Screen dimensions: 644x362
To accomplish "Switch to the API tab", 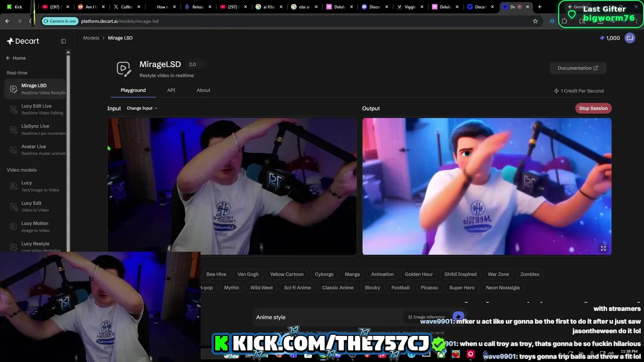I will pos(171,90).
